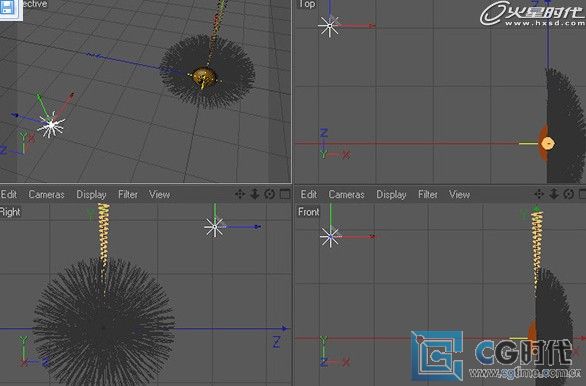Grab the light's red X-axis handle in Front viewport
The width and height of the screenshot is (586, 386).
[x=372, y=237]
